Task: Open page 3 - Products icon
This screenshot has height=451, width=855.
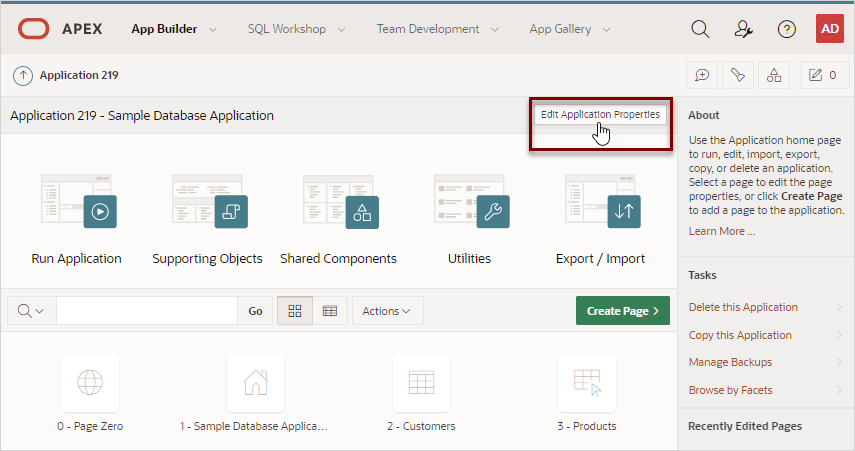Action: (x=587, y=383)
